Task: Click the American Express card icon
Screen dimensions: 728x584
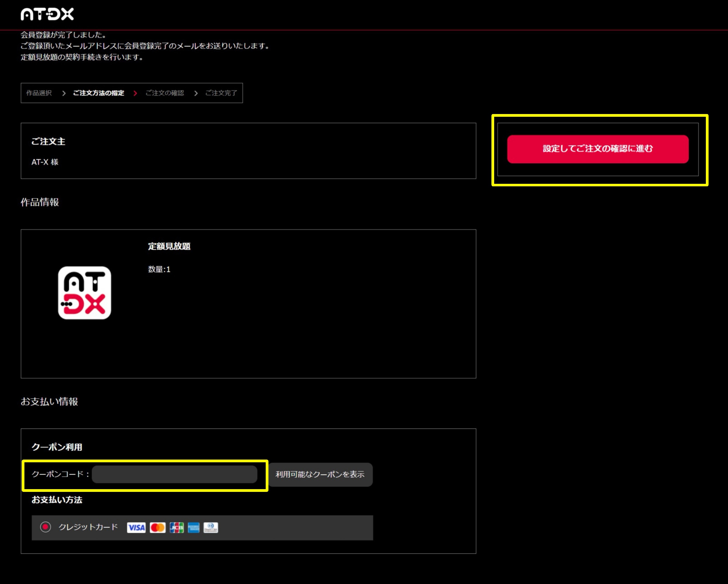Action: click(x=193, y=527)
